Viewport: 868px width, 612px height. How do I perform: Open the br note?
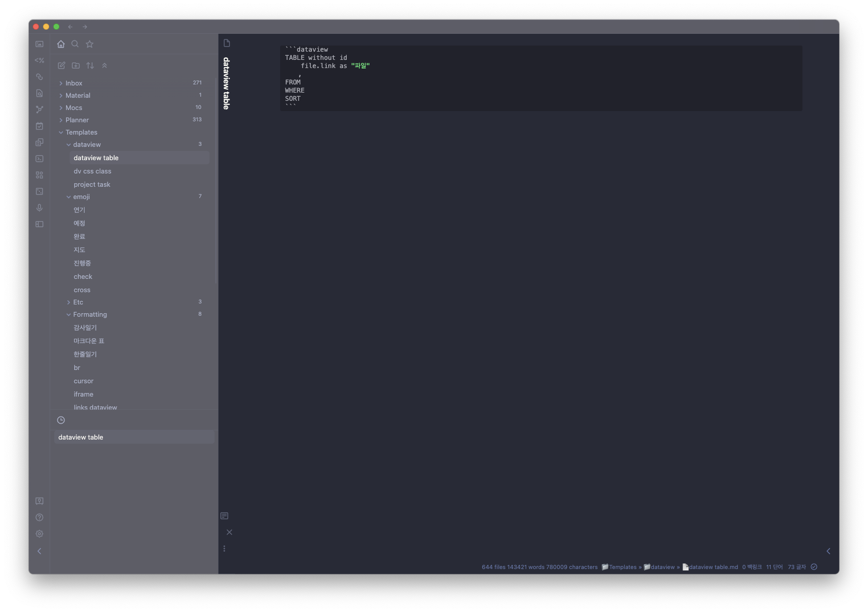tap(139, 367)
